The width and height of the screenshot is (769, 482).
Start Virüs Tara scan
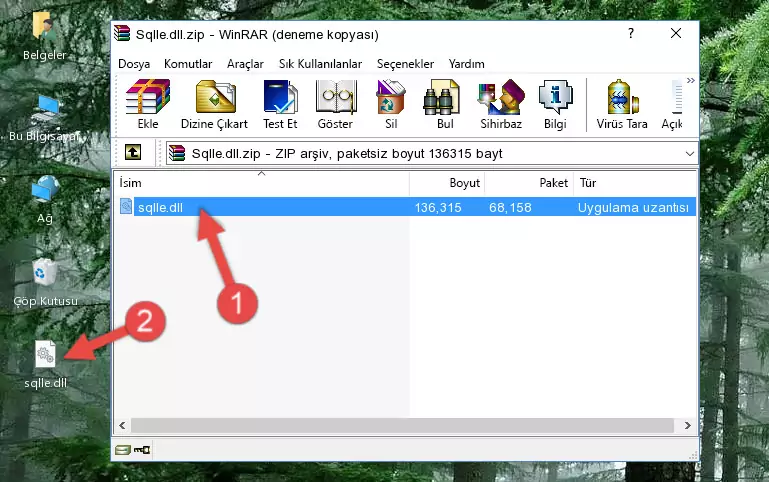point(622,97)
